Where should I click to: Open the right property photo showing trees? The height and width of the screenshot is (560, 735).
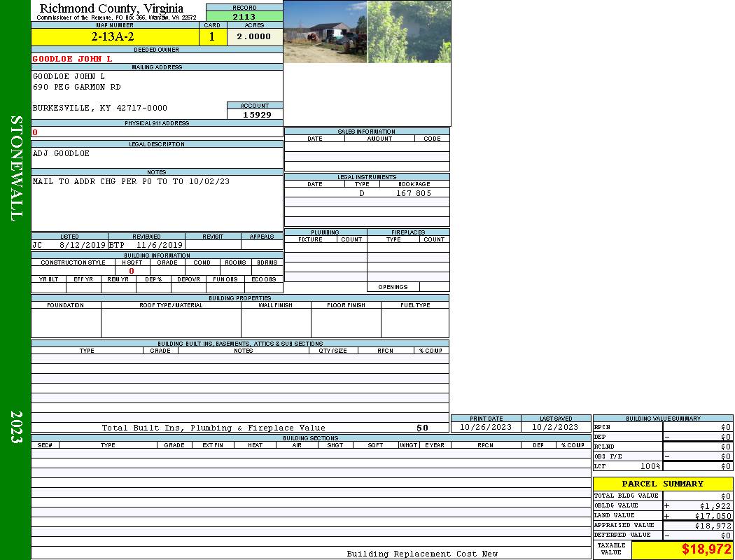pos(409,31)
